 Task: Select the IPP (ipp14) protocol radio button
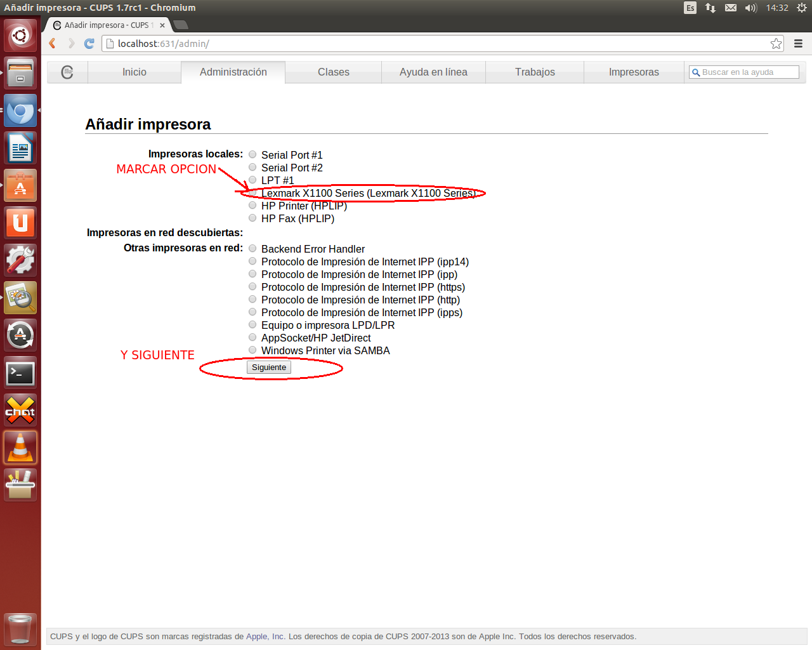pos(252,261)
